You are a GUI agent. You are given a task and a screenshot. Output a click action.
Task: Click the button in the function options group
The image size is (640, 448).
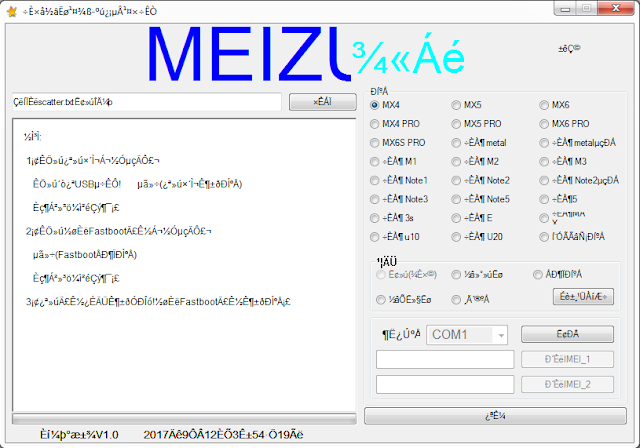coord(583,297)
